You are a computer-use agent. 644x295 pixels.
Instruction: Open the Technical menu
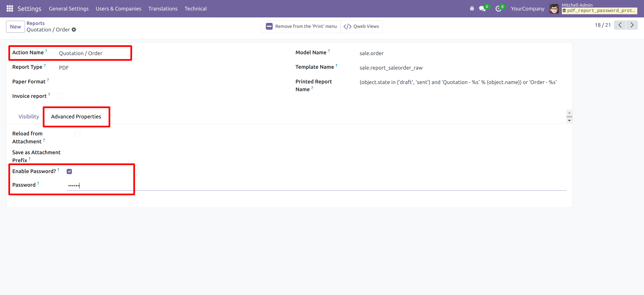click(x=196, y=9)
